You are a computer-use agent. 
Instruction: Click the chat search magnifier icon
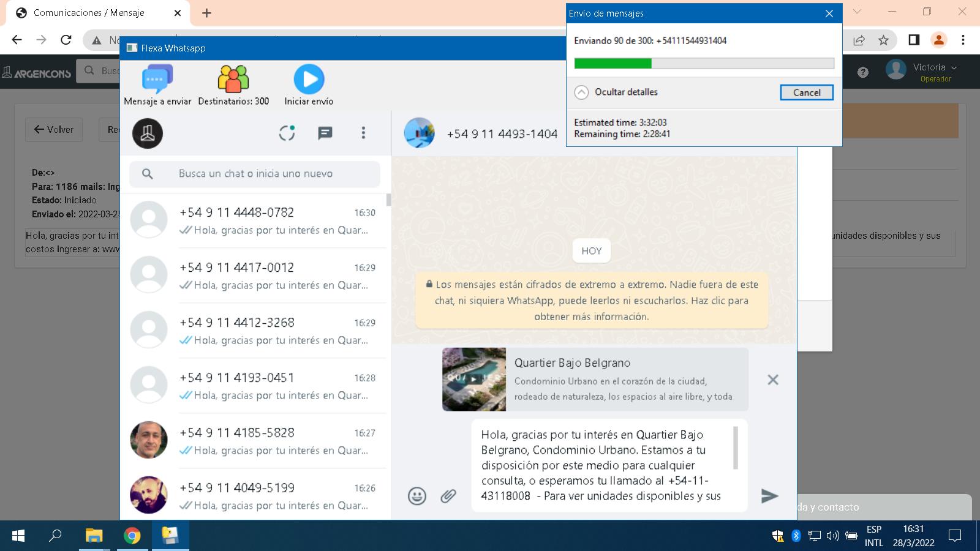tap(147, 174)
